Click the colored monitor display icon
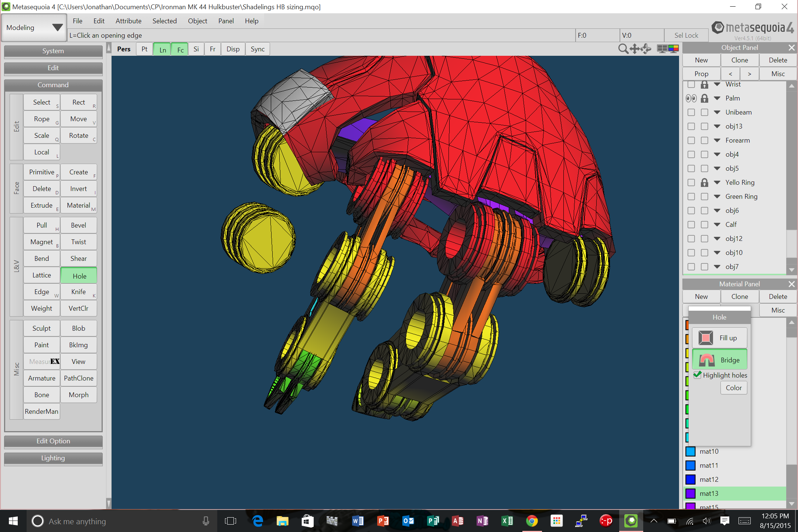Viewport: 798px width, 532px height. 673,49
